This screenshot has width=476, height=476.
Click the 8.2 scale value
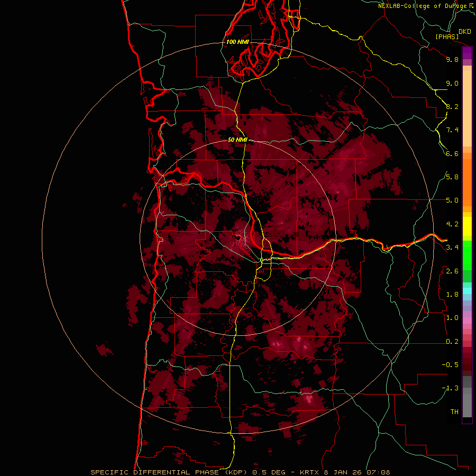coord(452,106)
